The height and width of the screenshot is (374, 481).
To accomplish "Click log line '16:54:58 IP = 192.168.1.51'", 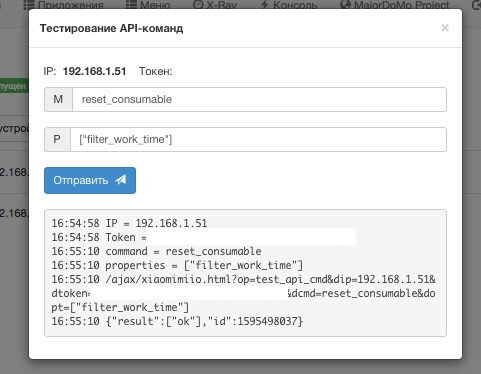I will point(129,223).
